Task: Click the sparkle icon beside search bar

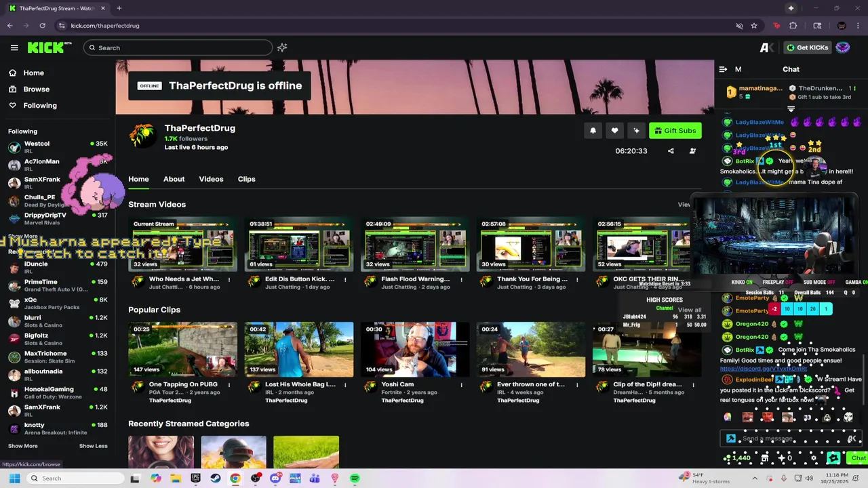Action: tap(282, 47)
